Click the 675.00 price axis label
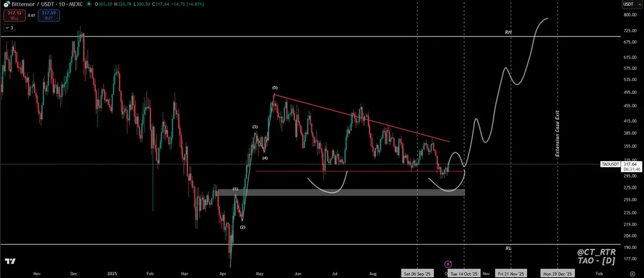This screenshot has width=644, height=278. [x=629, y=42]
